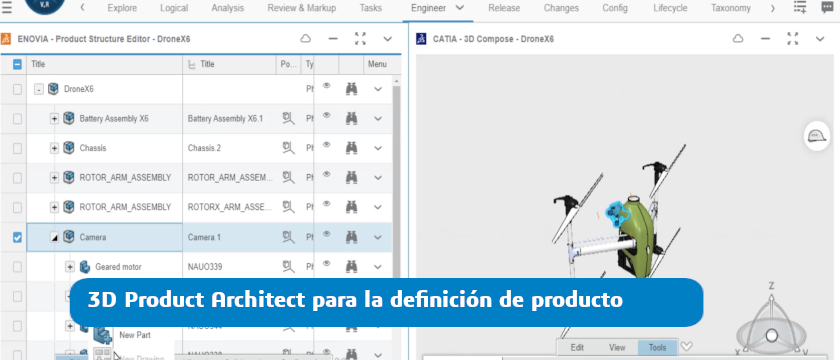Expand the Battery Assembly X6 node
The height and width of the screenshot is (360, 840).
(54, 119)
